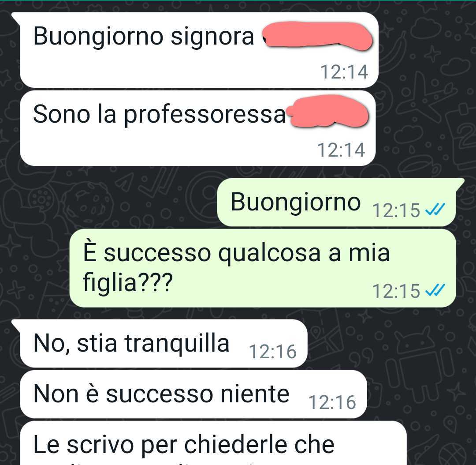Tap the 'Le scrivo per chiederle che' message

pyautogui.click(x=213, y=443)
